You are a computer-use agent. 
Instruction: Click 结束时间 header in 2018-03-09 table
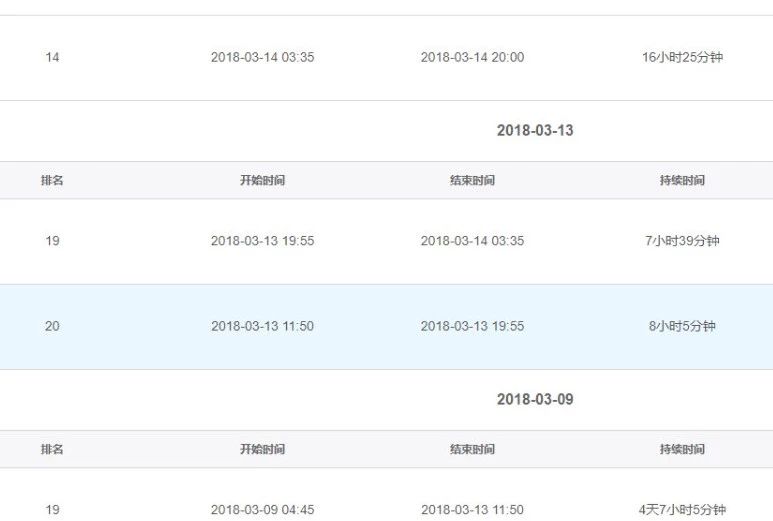472,450
